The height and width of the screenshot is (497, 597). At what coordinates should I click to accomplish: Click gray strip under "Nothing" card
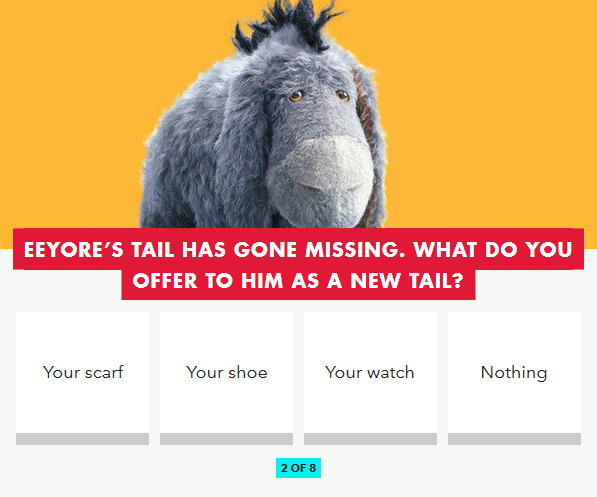tap(514, 439)
